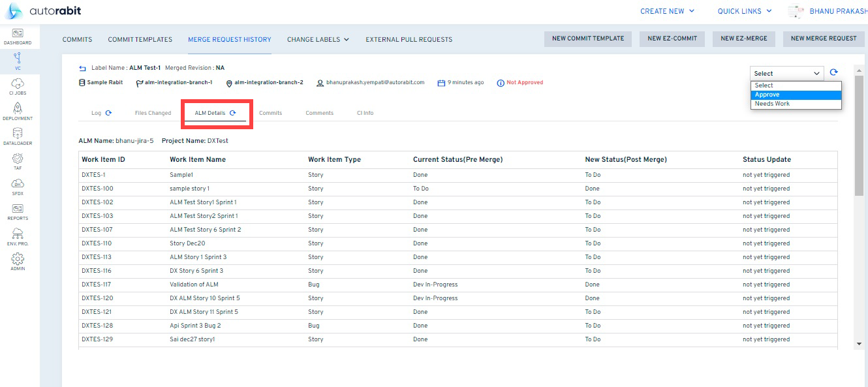Click the New EZ-Commit button
The image size is (868, 387).
click(672, 39)
